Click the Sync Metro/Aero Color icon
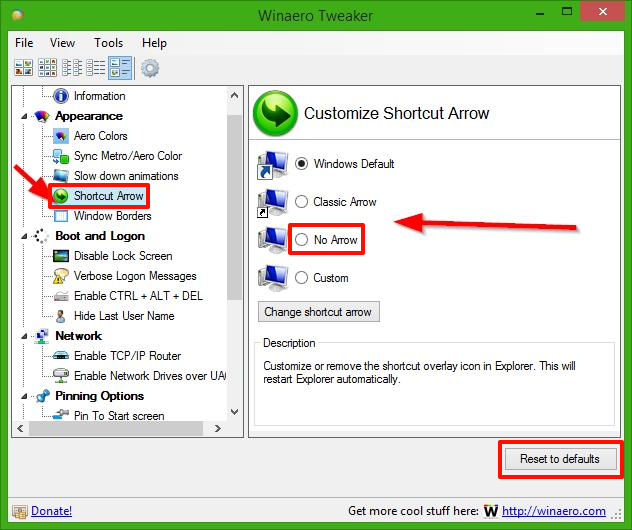Image resolution: width=632 pixels, height=530 pixels. click(x=61, y=156)
